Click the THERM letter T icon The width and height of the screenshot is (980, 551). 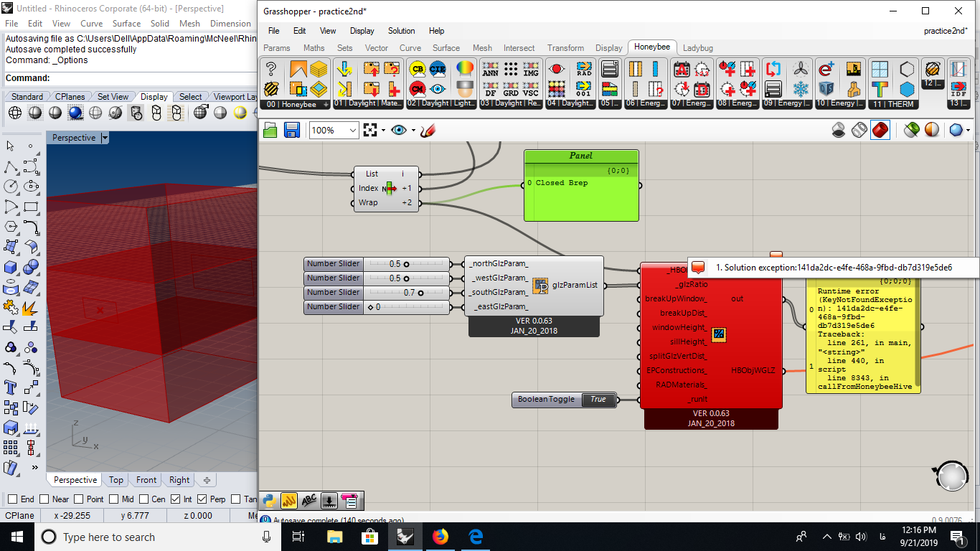point(880,89)
